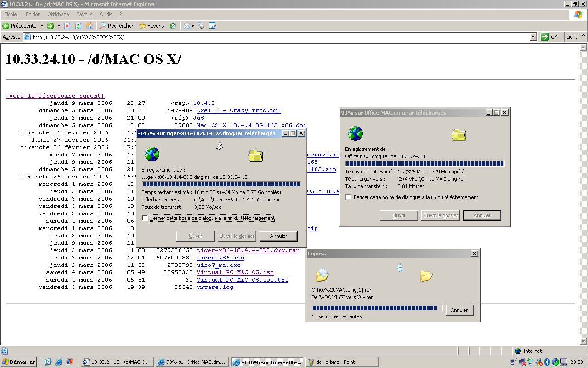Open the Virtual PC MAC OS.iso.txt link
The height and width of the screenshot is (368, 588).
point(243,280)
